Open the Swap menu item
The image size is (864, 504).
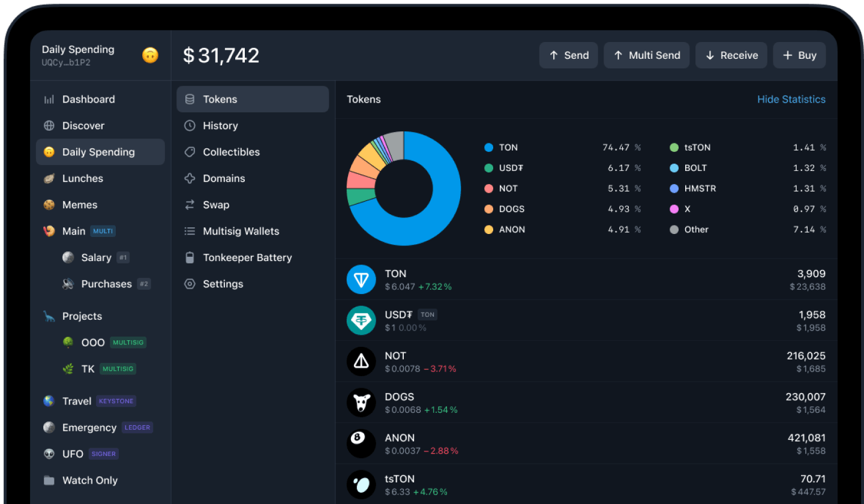(216, 205)
